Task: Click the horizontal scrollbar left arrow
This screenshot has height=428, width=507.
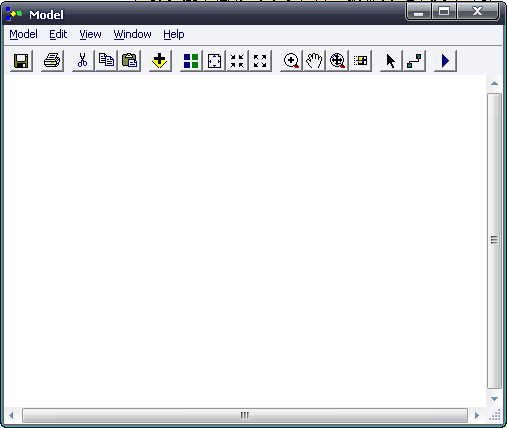Action: [x=11, y=415]
